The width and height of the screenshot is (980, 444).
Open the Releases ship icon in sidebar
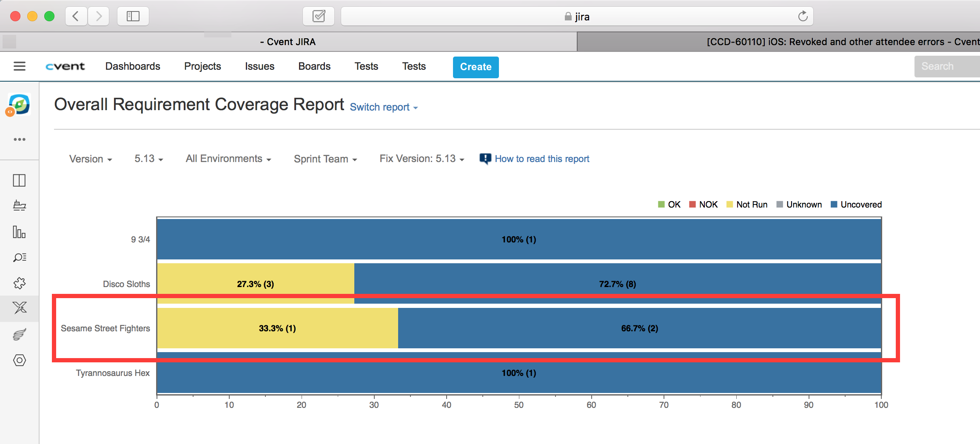19,206
